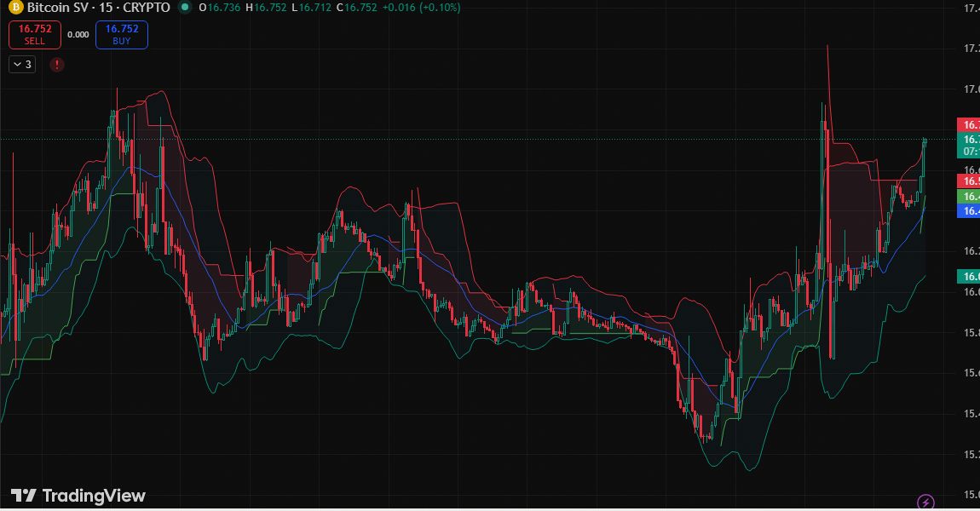Click the 16.752 SELL button
Viewport: 980px width, 511px height.
pyautogui.click(x=34, y=34)
